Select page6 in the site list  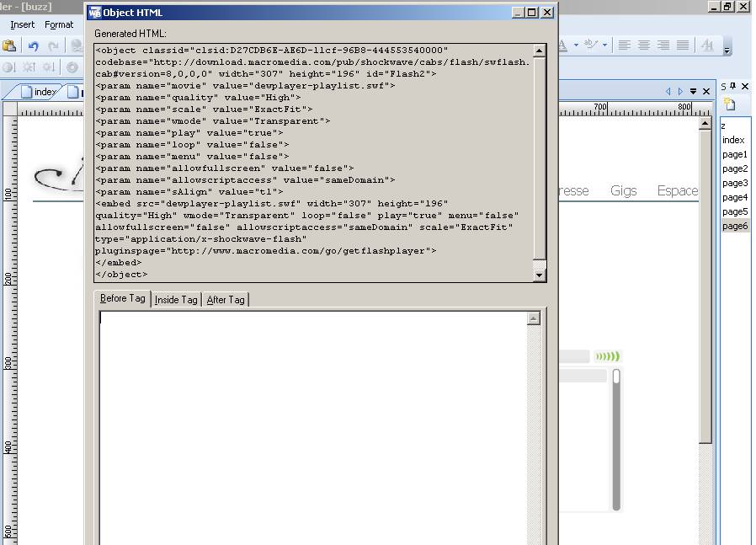coord(735,226)
